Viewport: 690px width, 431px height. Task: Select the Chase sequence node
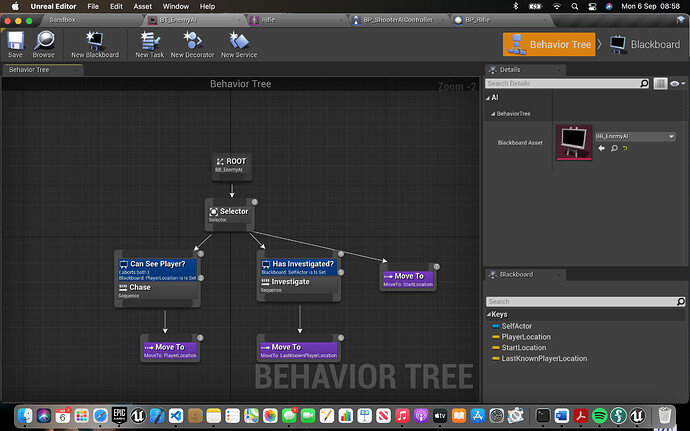[157, 290]
